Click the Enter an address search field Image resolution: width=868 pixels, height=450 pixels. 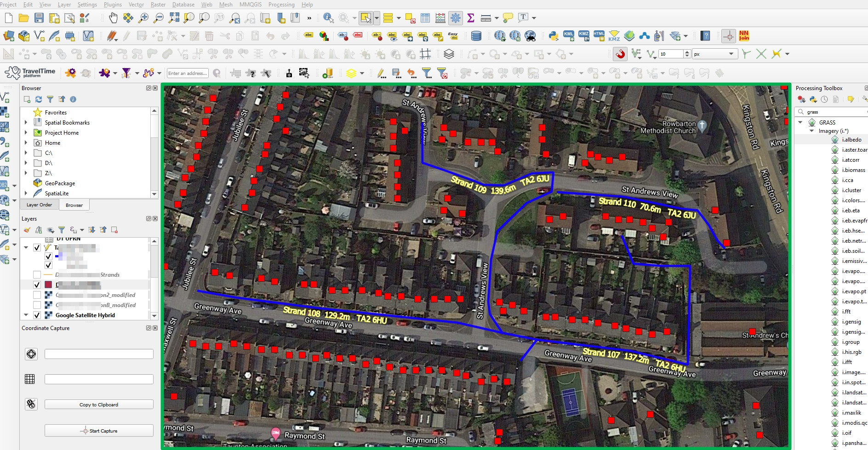(188, 73)
